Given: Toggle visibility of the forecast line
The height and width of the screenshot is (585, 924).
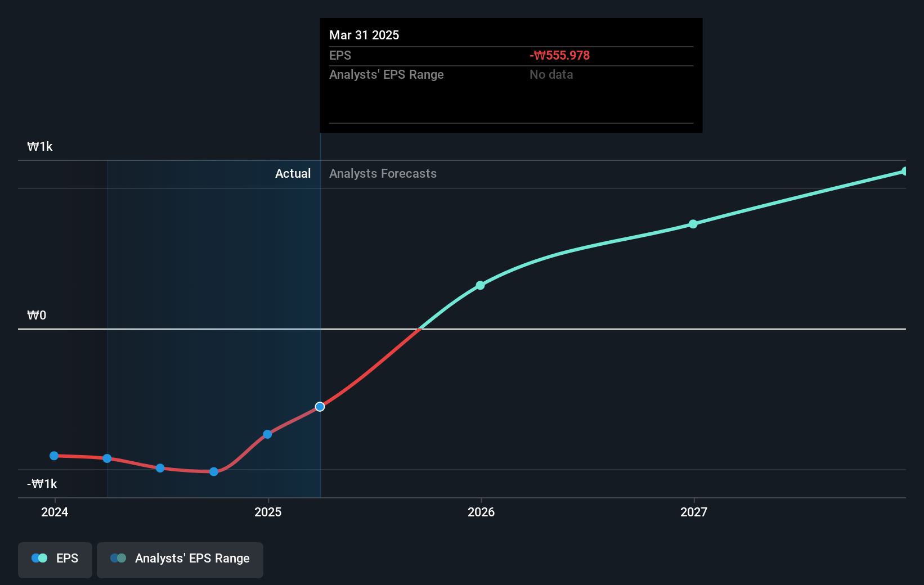Looking at the screenshot, I should coord(180,559).
